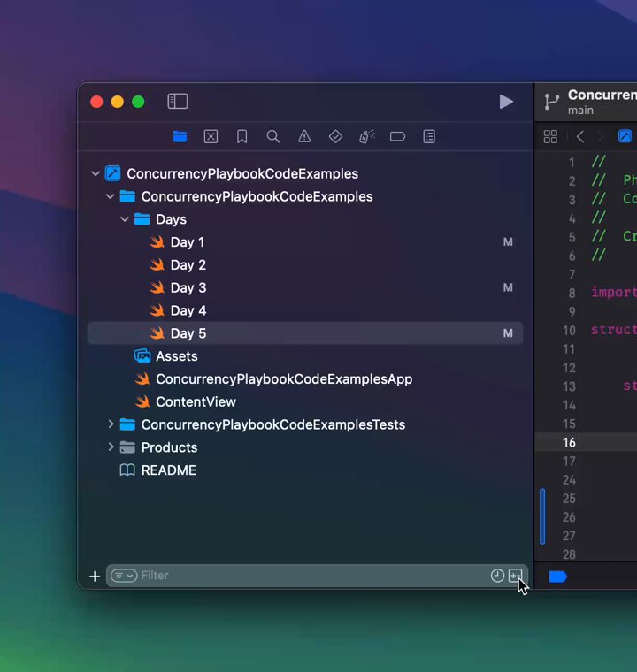
Task: Click line number 10 in the gutter
Action: (x=569, y=331)
